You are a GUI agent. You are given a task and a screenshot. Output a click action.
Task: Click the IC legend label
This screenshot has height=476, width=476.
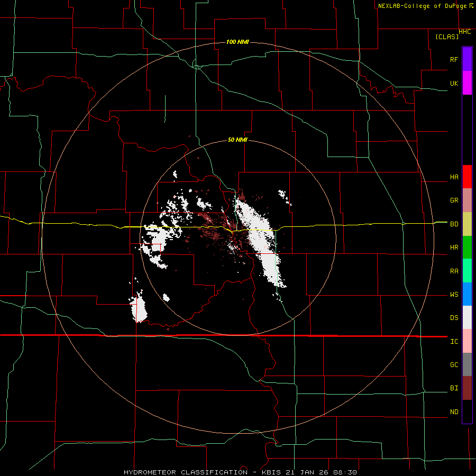click(454, 342)
